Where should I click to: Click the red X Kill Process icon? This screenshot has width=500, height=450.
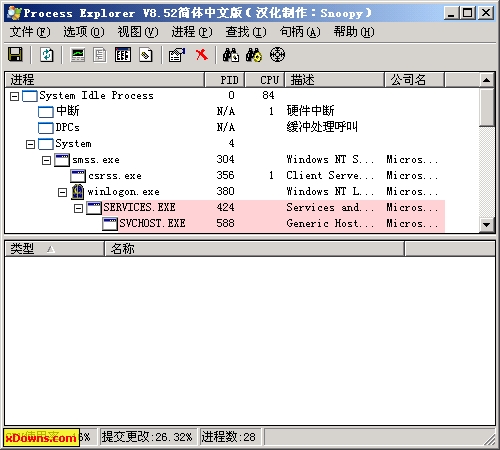coord(202,54)
